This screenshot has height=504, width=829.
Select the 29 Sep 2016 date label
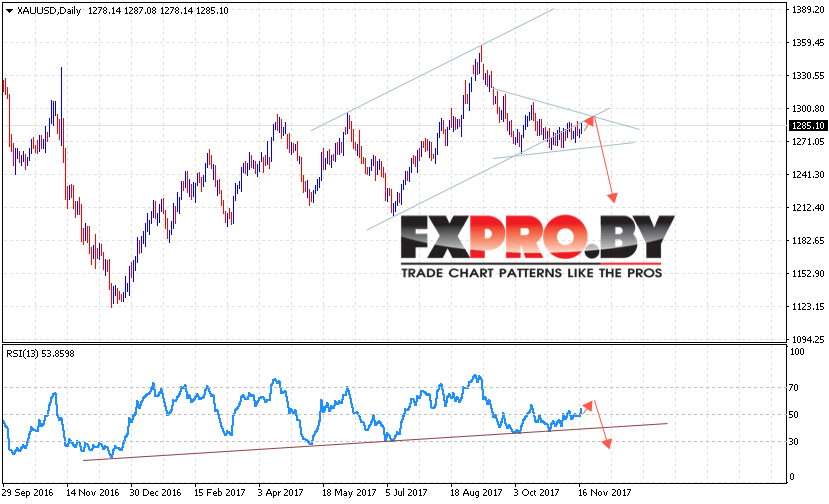(27, 492)
